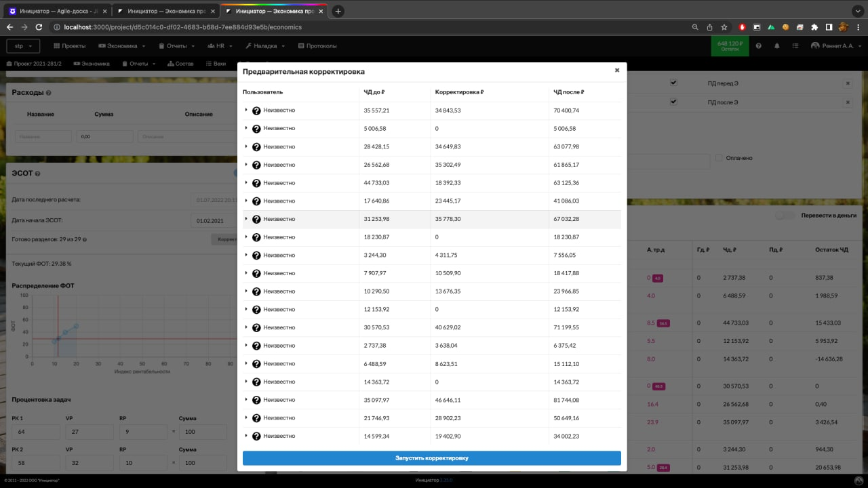Expand row with ЧД до 18 230,87
The image size is (868, 488).
(x=246, y=237)
